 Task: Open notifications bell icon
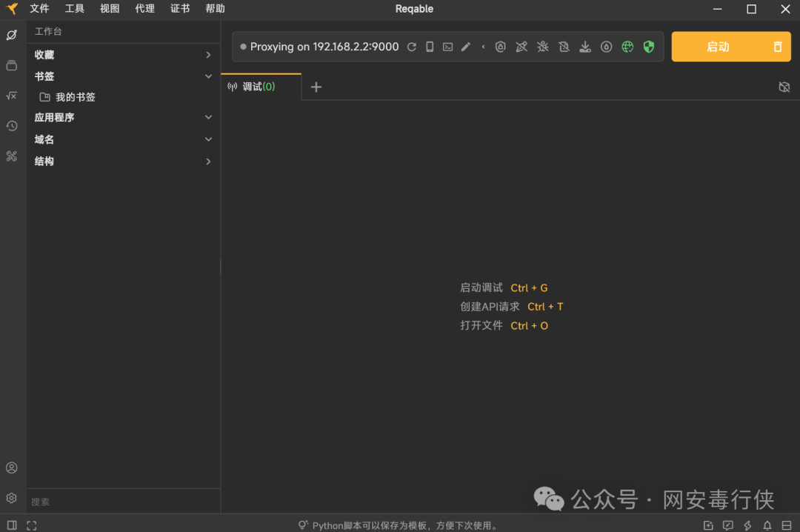pos(767,525)
